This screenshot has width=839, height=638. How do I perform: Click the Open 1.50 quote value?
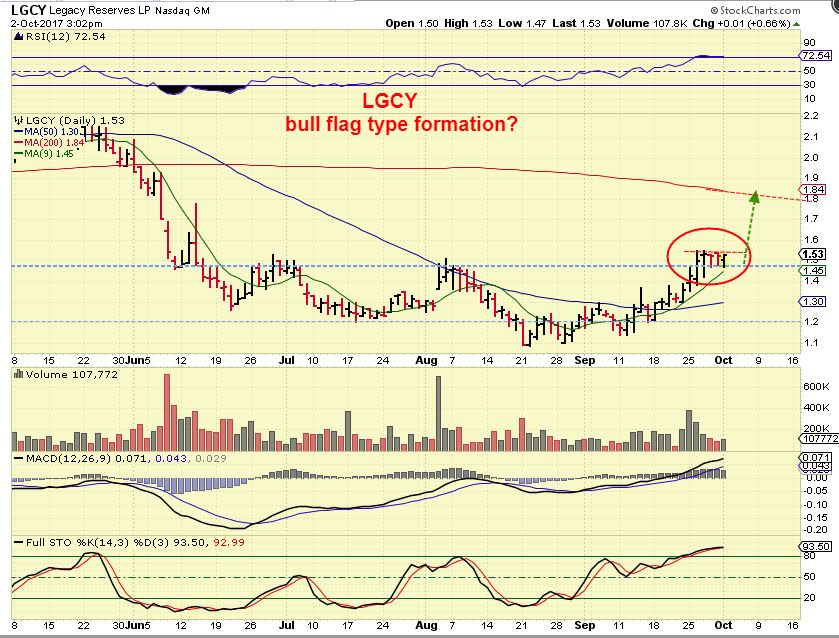pyautogui.click(x=412, y=24)
